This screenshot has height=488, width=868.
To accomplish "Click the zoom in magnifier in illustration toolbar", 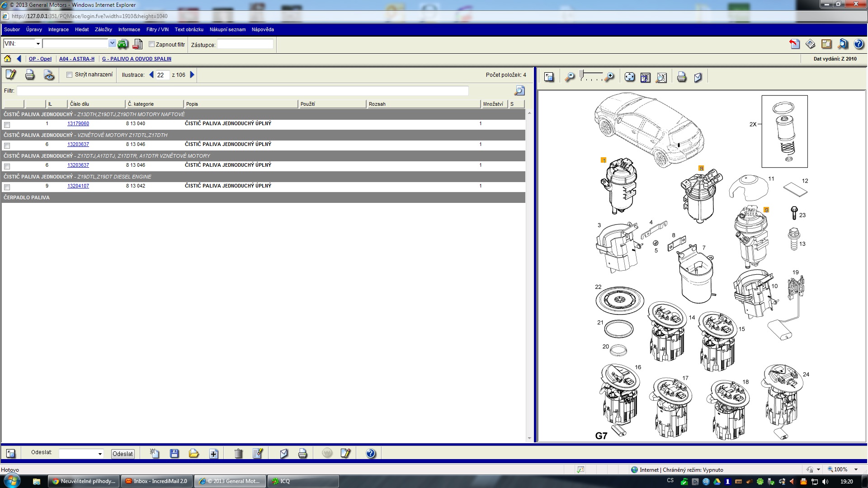I will click(x=610, y=77).
